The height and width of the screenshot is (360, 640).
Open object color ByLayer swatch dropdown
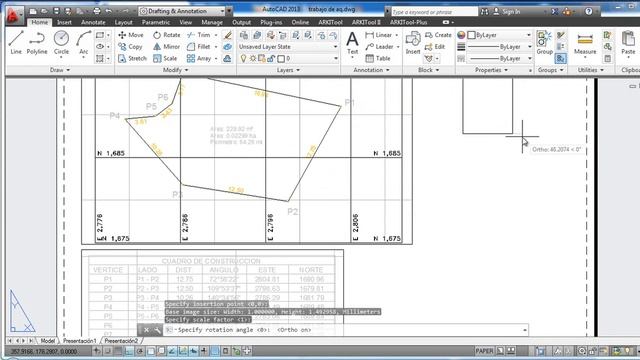pos(500,35)
